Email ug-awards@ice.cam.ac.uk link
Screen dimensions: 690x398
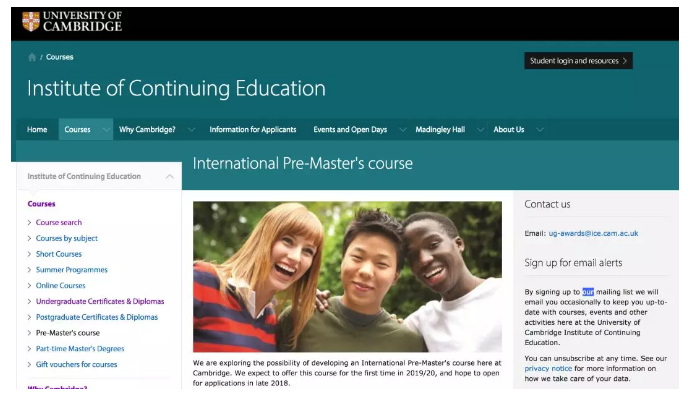coord(593,233)
